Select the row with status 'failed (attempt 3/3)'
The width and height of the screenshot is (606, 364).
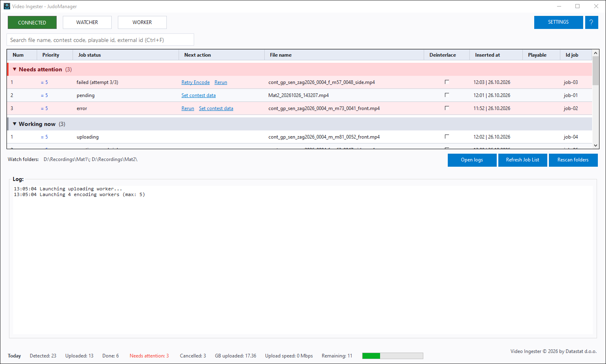click(x=300, y=82)
